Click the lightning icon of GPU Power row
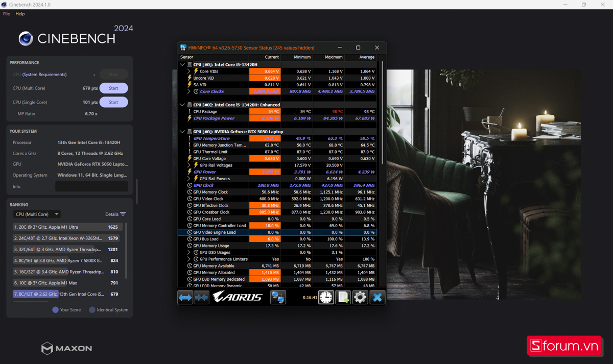 coord(190,172)
